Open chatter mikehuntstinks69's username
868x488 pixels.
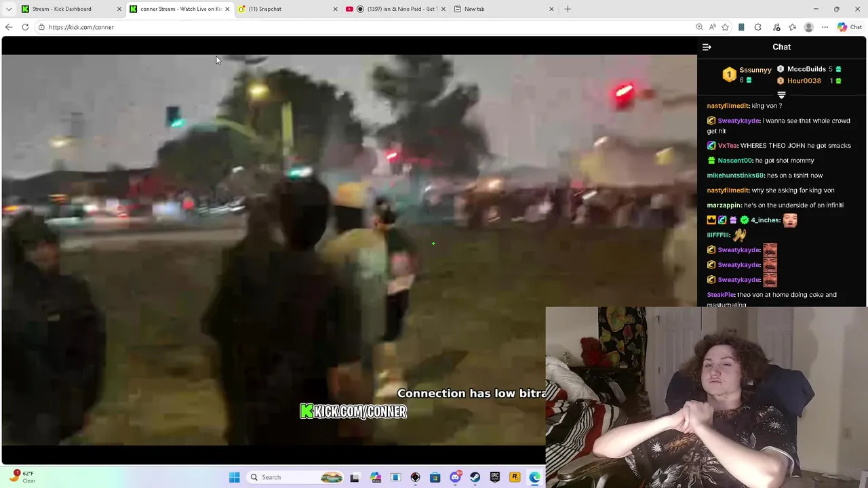pyautogui.click(x=735, y=176)
